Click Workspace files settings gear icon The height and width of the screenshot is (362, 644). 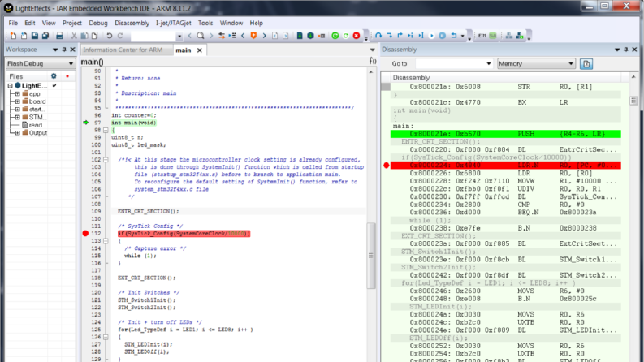coord(54,76)
